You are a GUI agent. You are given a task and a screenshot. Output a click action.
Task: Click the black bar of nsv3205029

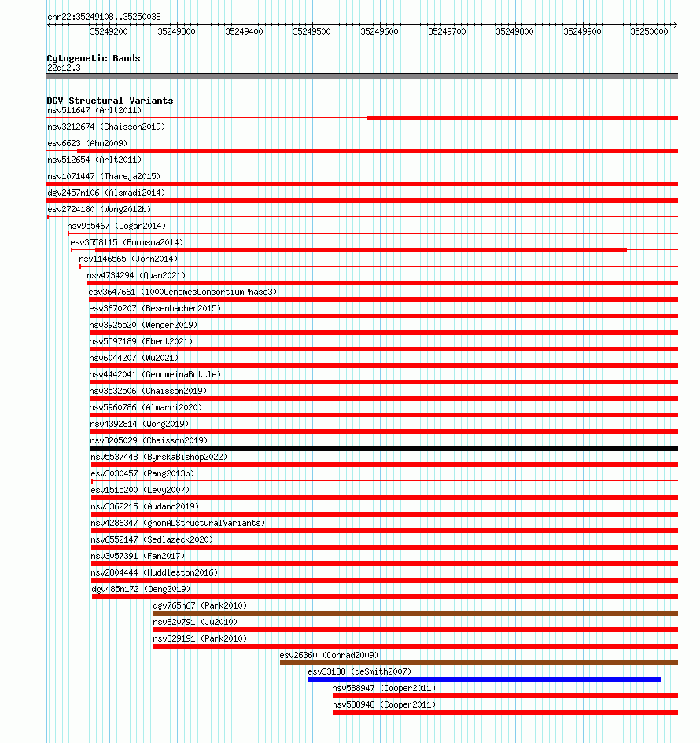(384, 448)
